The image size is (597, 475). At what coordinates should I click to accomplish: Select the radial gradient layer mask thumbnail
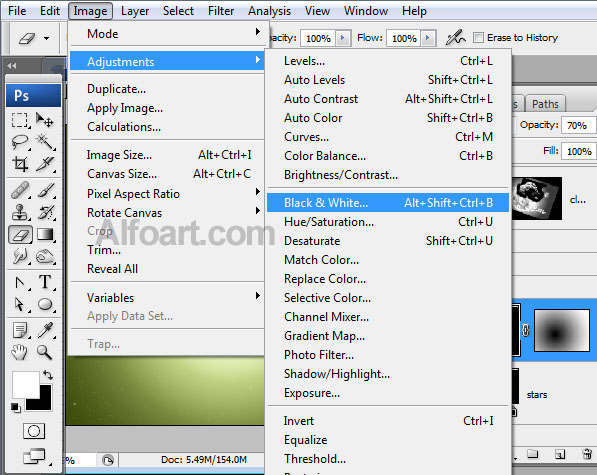click(562, 330)
